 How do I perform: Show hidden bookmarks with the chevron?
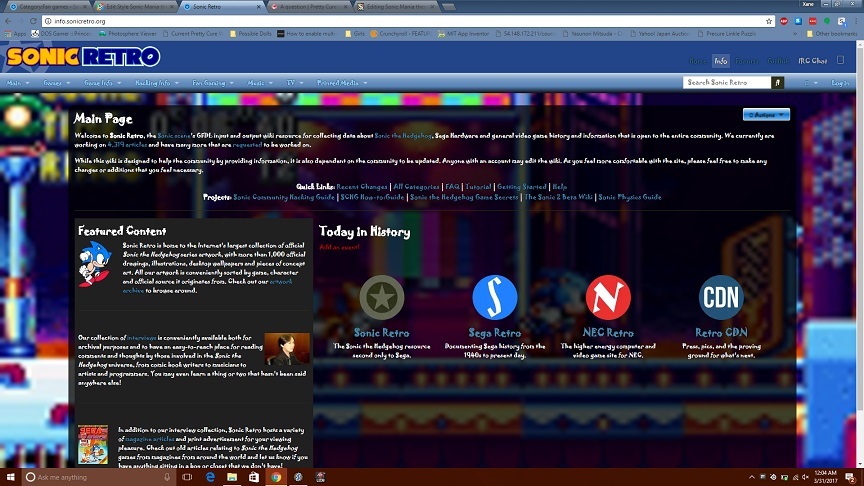[x=795, y=34]
